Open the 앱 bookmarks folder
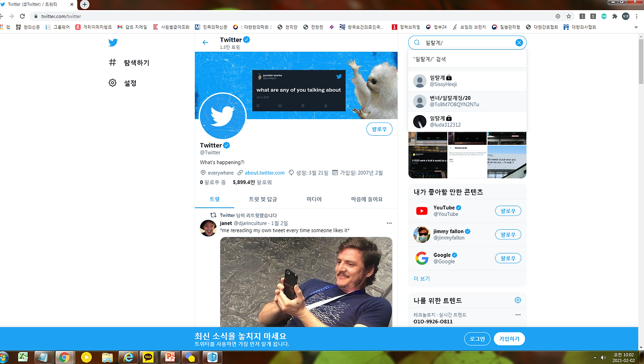The width and height of the screenshot is (644, 364). [x=6, y=27]
